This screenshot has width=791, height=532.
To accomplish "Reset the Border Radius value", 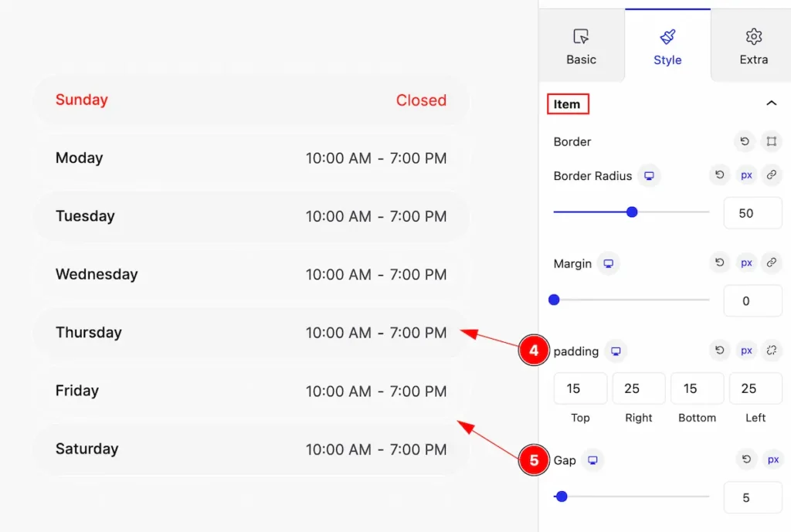I will 719,175.
